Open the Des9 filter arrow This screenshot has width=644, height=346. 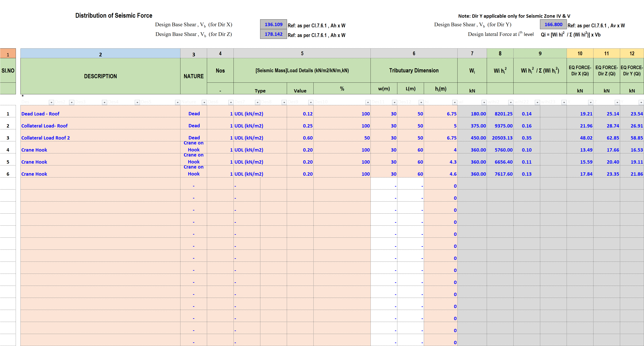point(311,102)
